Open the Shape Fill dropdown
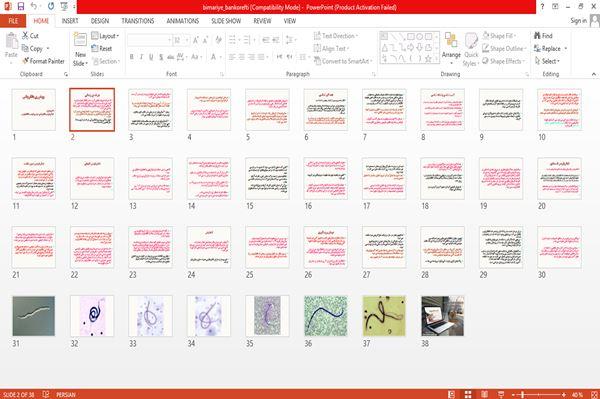The width and height of the screenshot is (600, 399). pos(499,36)
